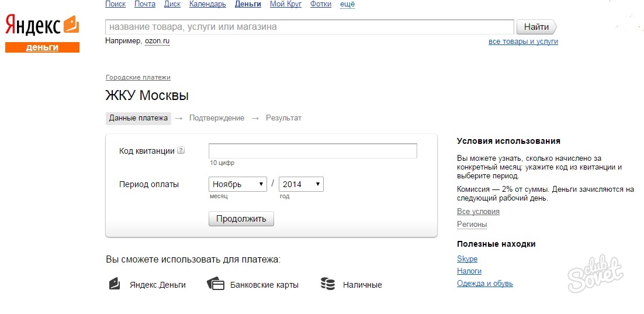Click the Наличные text
Image resolution: width=644 pixels, height=314 pixels.
point(362,285)
